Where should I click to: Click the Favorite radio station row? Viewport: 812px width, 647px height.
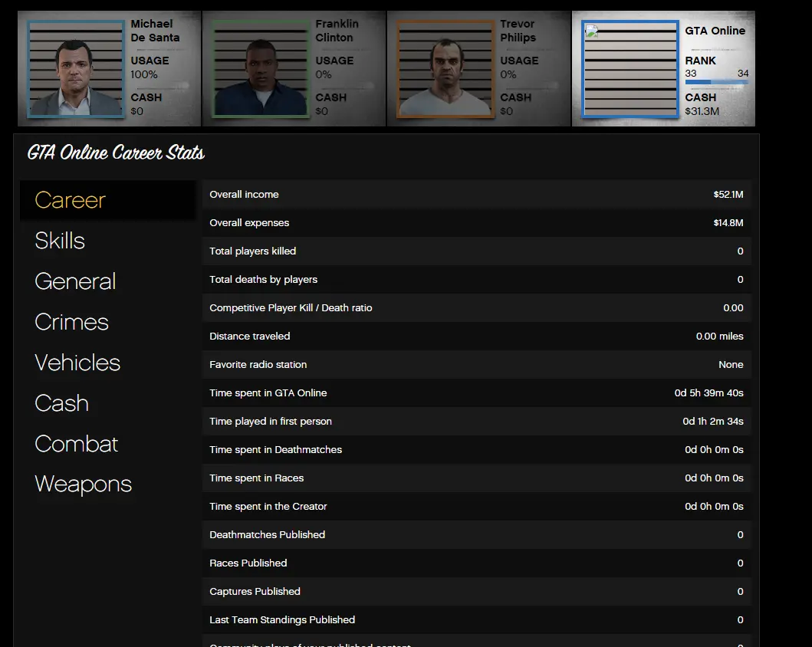475,365
